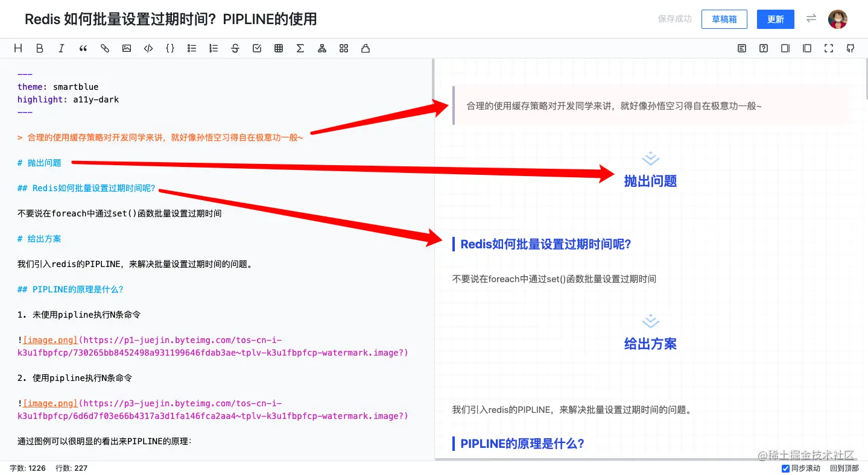Insert a task checklist item
The height and width of the screenshot is (475, 868).
257,49
